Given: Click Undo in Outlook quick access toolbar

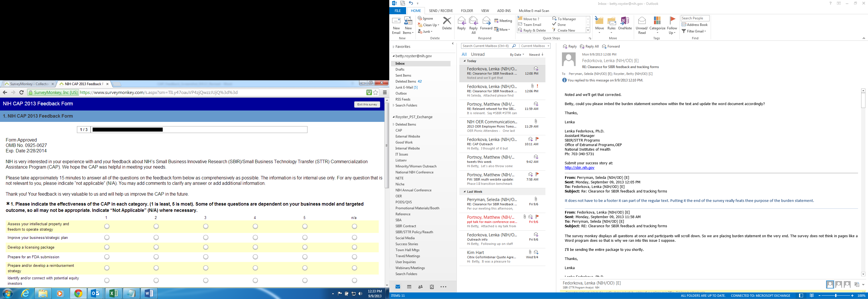Looking at the screenshot, I should tap(411, 3).
